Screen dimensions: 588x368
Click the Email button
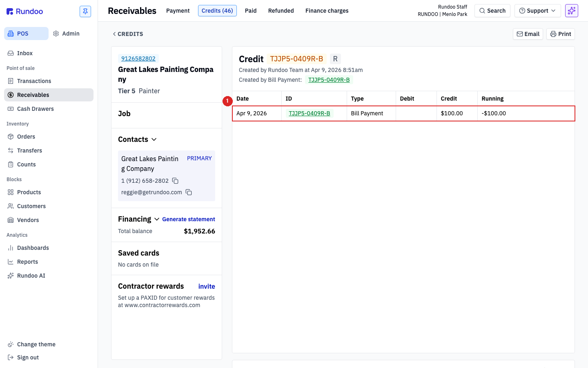(x=528, y=34)
